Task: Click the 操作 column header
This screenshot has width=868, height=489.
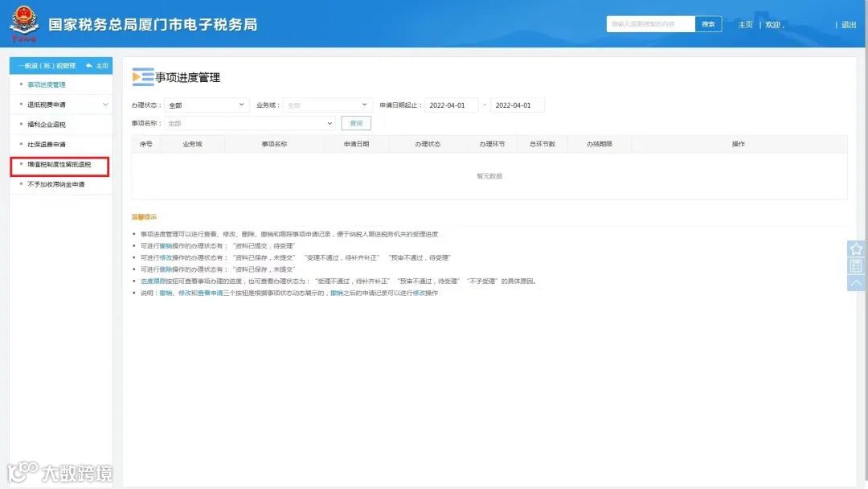Action: (739, 144)
